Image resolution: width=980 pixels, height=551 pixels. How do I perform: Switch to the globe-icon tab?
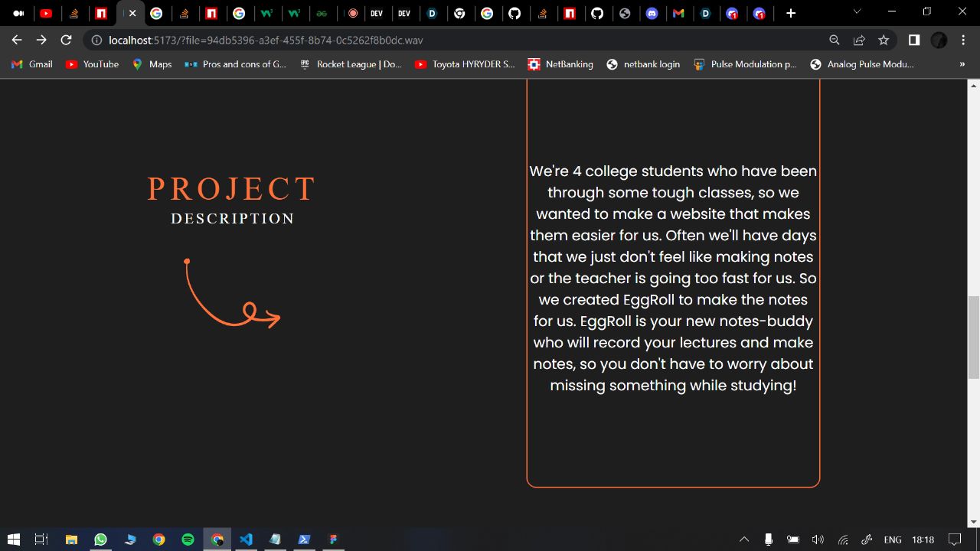click(x=625, y=13)
